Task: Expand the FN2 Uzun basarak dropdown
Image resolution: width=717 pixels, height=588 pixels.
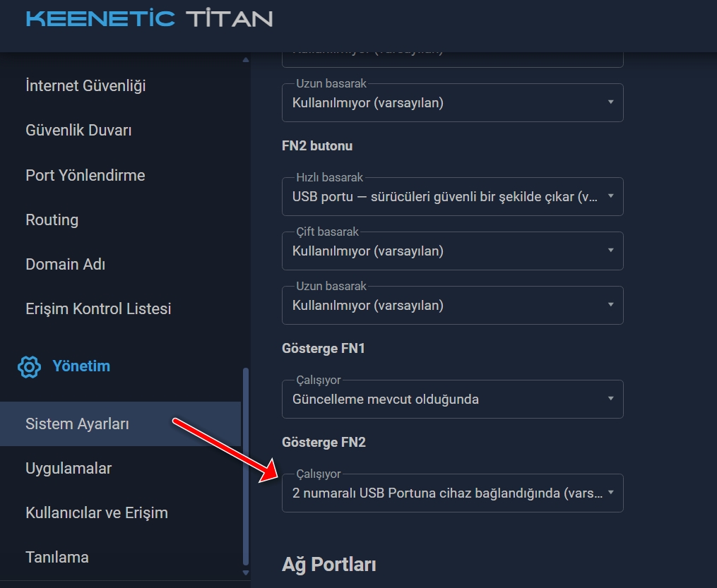Action: [x=452, y=305]
